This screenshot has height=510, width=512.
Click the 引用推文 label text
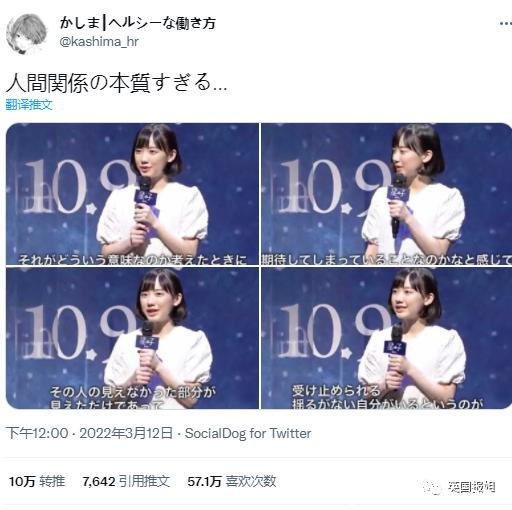[145, 481]
